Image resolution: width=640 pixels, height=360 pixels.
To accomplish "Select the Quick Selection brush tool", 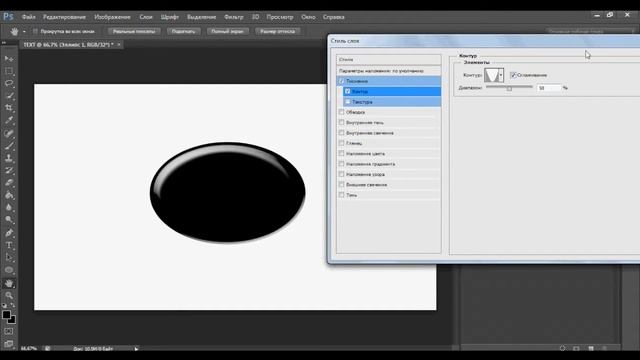I will (x=9, y=96).
